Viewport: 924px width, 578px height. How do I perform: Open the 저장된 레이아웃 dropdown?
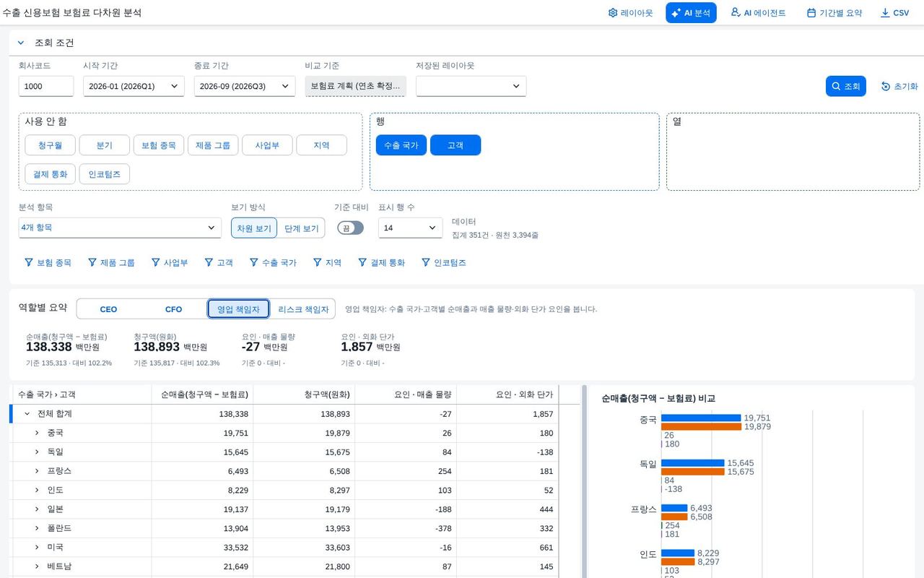coord(471,86)
